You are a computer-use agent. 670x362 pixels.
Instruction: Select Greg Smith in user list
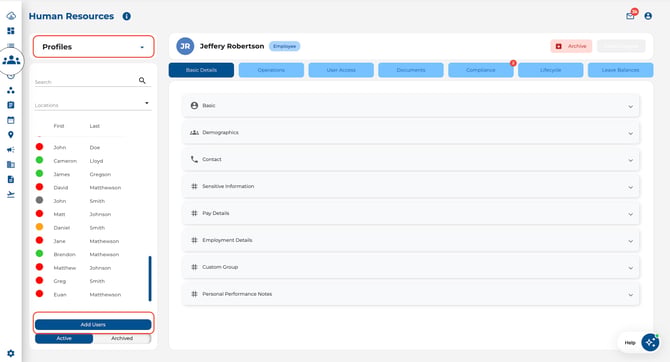pos(81,281)
